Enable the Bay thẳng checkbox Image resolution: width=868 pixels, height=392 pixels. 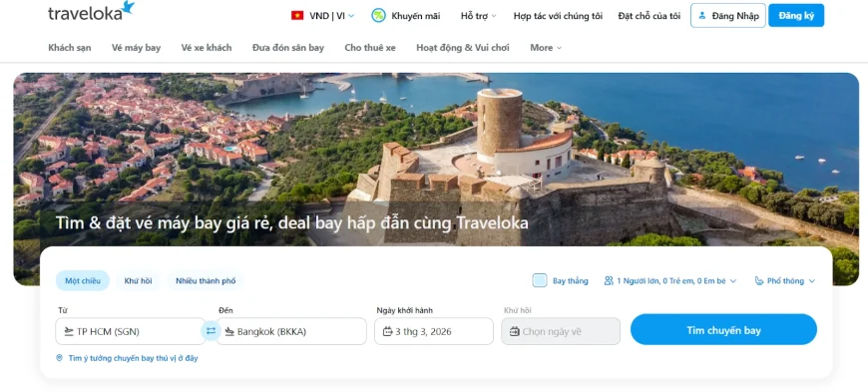click(x=540, y=280)
